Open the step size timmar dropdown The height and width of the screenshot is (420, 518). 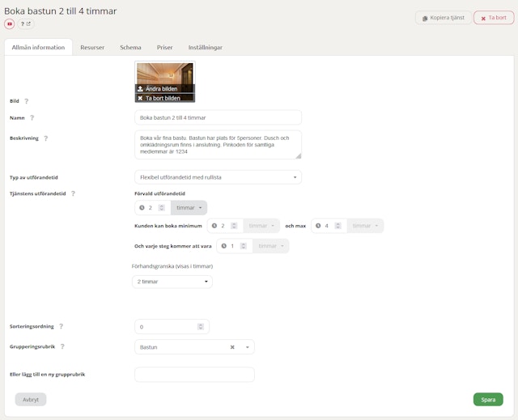[x=270, y=246]
